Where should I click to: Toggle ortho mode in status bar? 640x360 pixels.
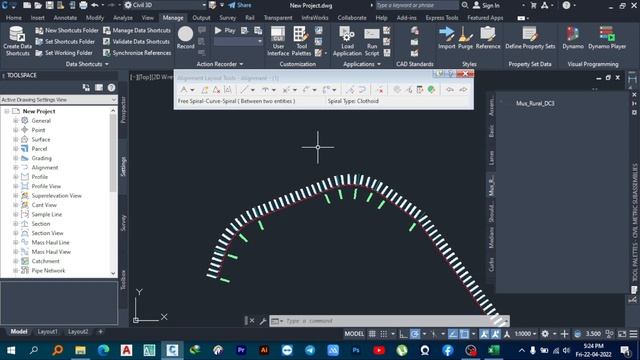coord(403,334)
